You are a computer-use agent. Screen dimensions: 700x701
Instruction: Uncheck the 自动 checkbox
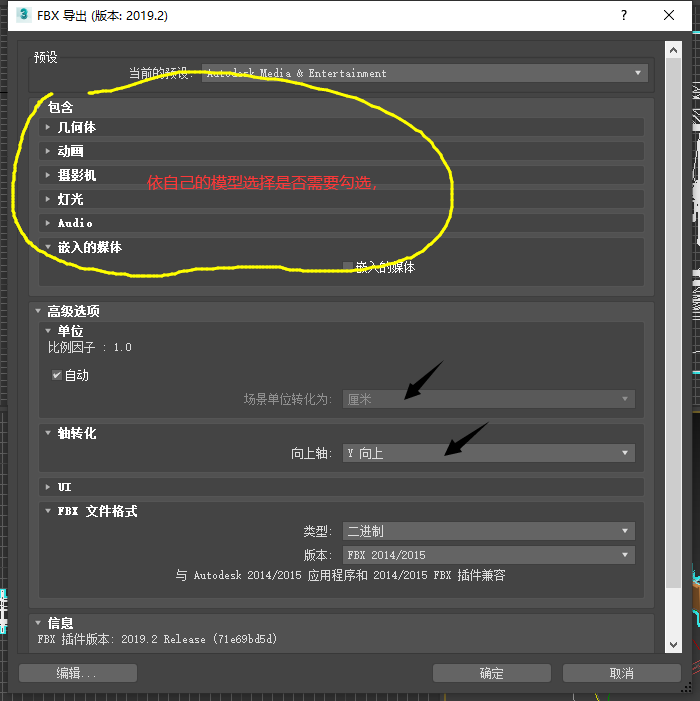tap(56, 375)
